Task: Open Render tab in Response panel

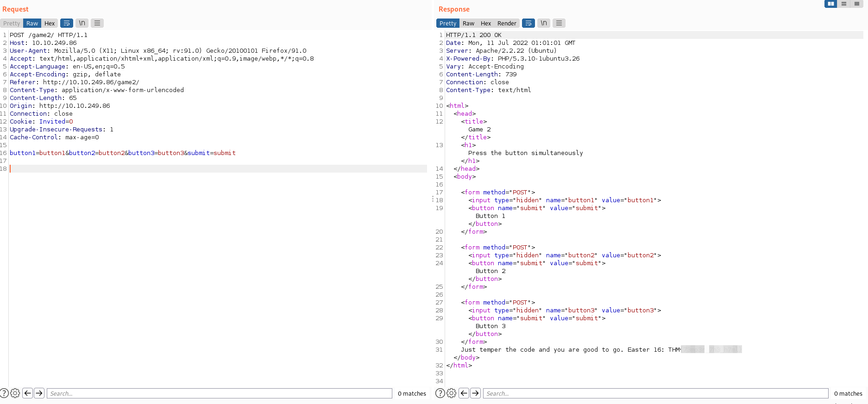Action: [x=507, y=23]
